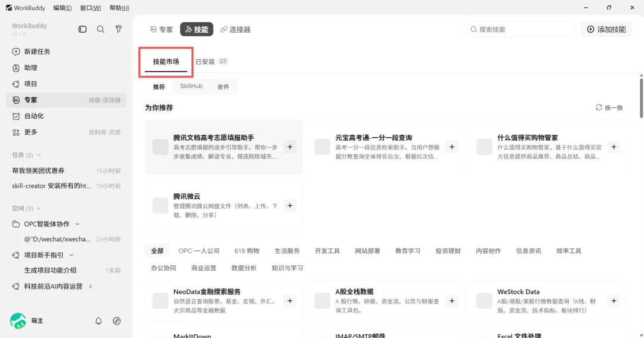Open 自动化 in the sidebar
The height and width of the screenshot is (338, 644).
click(x=66, y=116)
